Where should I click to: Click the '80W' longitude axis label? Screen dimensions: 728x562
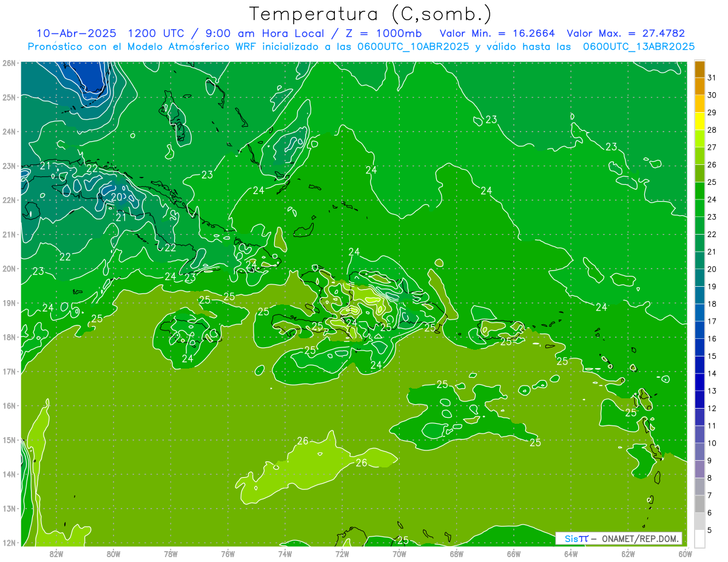[x=113, y=554]
